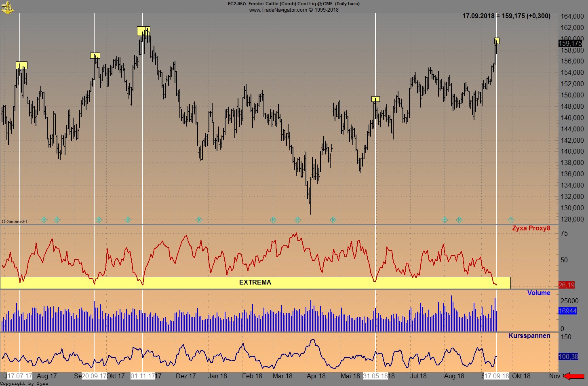Click the FC2-057 Feeder Cattle chart title
This screenshot has width=588, height=386.
coord(293,4)
